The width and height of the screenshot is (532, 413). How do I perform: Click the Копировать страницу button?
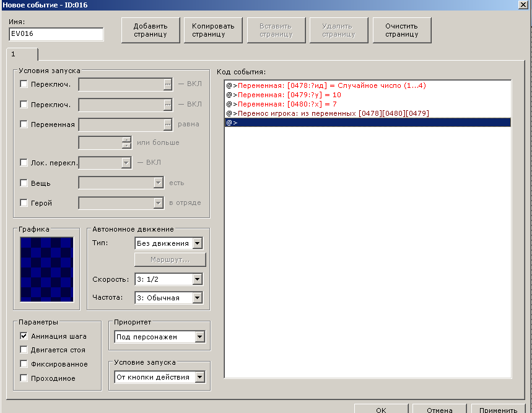click(x=213, y=30)
